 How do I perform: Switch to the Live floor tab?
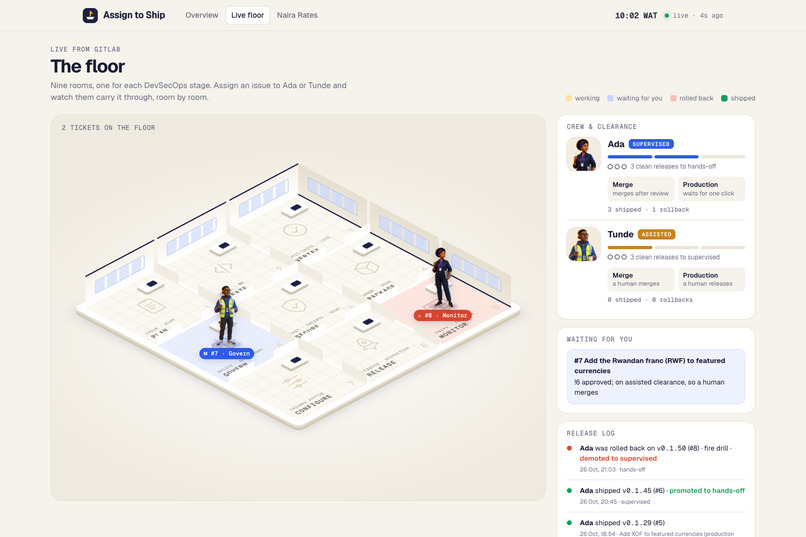(247, 15)
